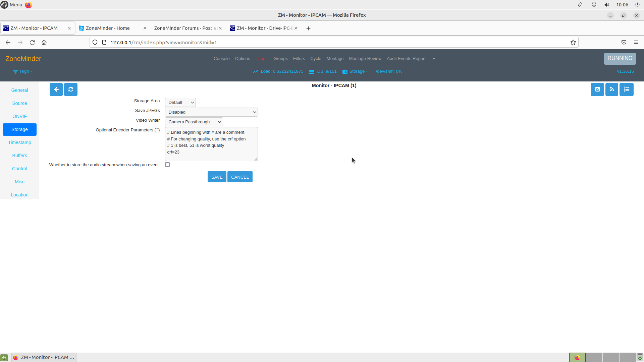644x362 pixels.
Task: Reload the page with Firefox reload icon
Action: pos(32,42)
